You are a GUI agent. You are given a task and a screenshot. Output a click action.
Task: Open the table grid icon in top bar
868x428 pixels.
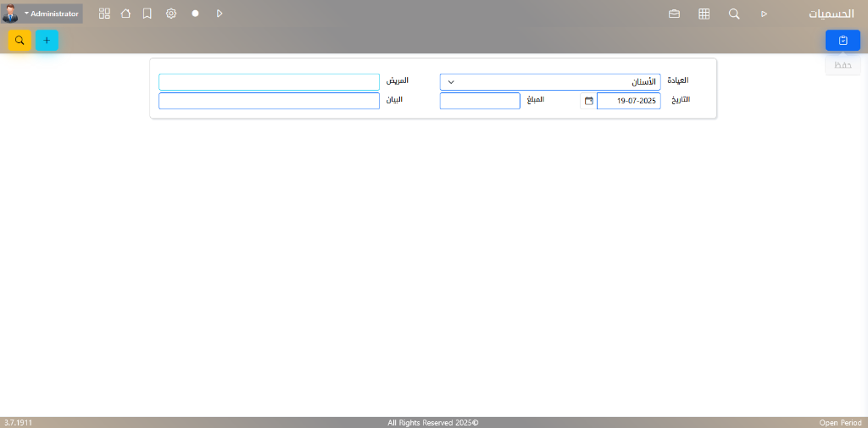click(x=704, y=14)
